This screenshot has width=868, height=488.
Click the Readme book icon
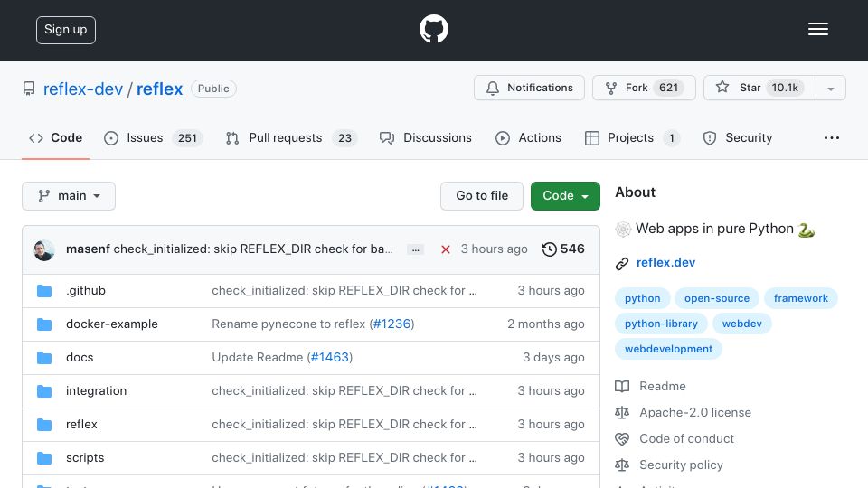coord(622,386)
